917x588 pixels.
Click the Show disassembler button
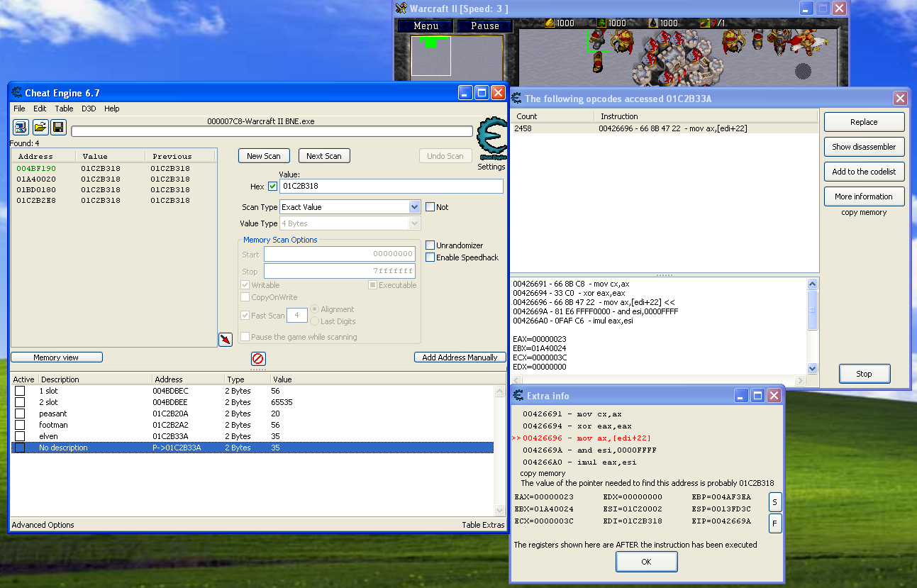tap(863, 147)
